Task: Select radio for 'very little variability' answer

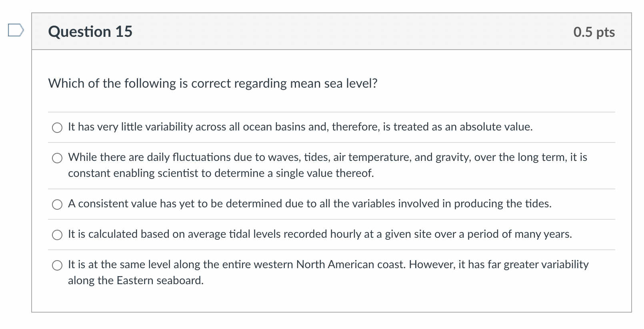Action: 58,128
